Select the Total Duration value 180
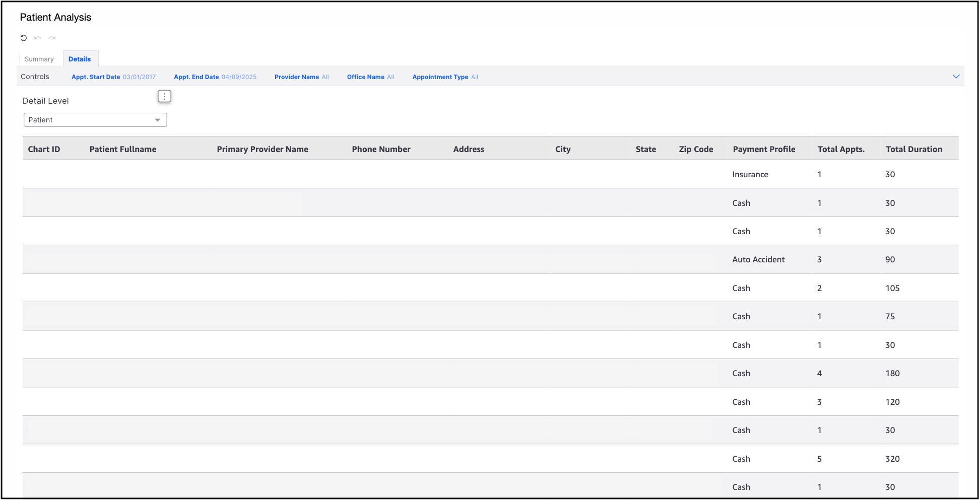 click(892, 373)
